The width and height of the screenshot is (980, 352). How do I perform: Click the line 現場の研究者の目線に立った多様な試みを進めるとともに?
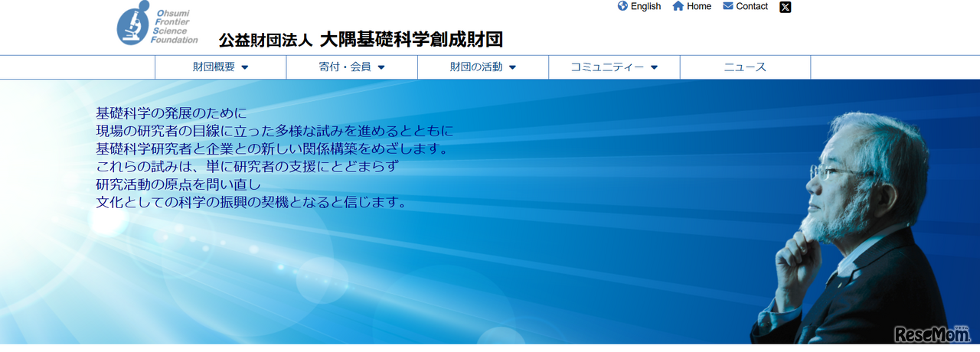(275, 131)
